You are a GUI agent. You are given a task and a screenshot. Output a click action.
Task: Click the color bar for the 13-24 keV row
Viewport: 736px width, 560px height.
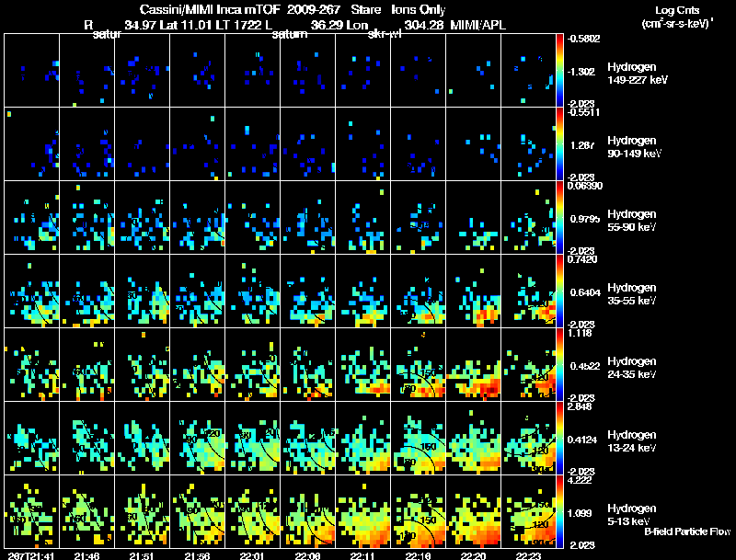point(559,438)
